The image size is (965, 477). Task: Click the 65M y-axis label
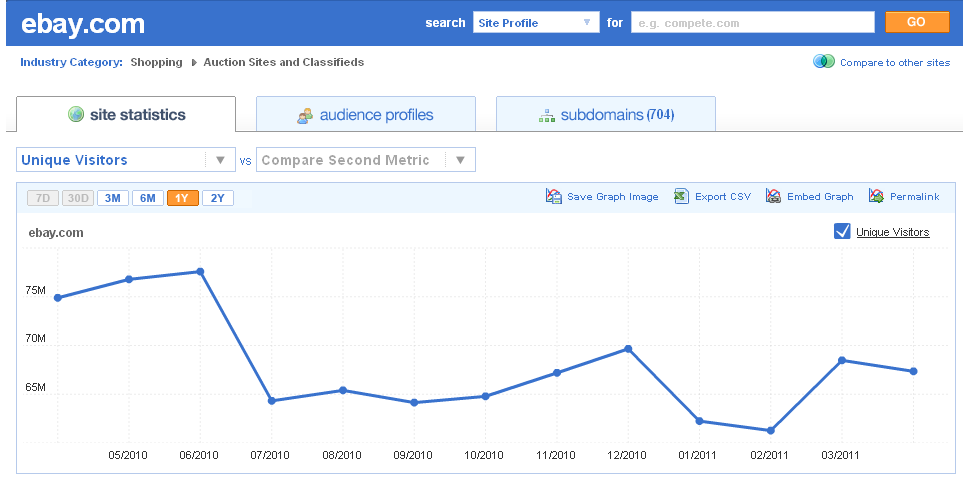click(36, 387)
